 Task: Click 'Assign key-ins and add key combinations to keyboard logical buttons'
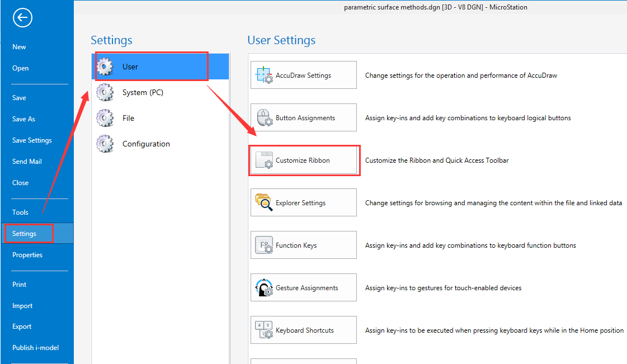pyautogui.click(x=468, y=118)
